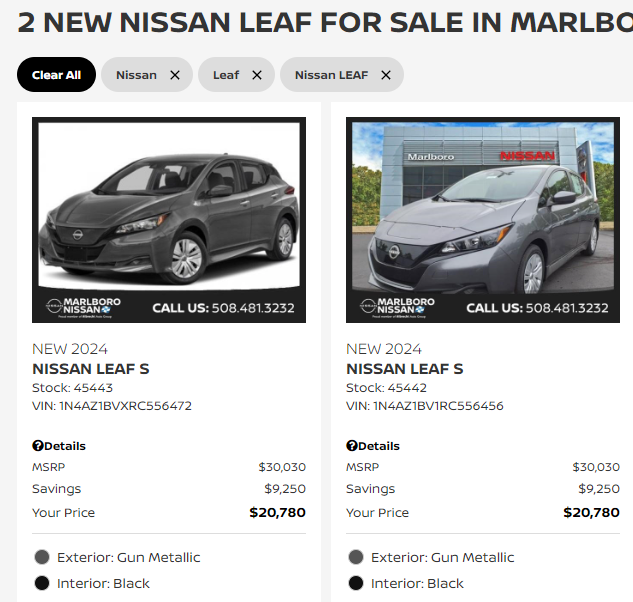Click the Nissan filter chip label
The width and height of the screenshot is (633, 602).
(136, 75)
